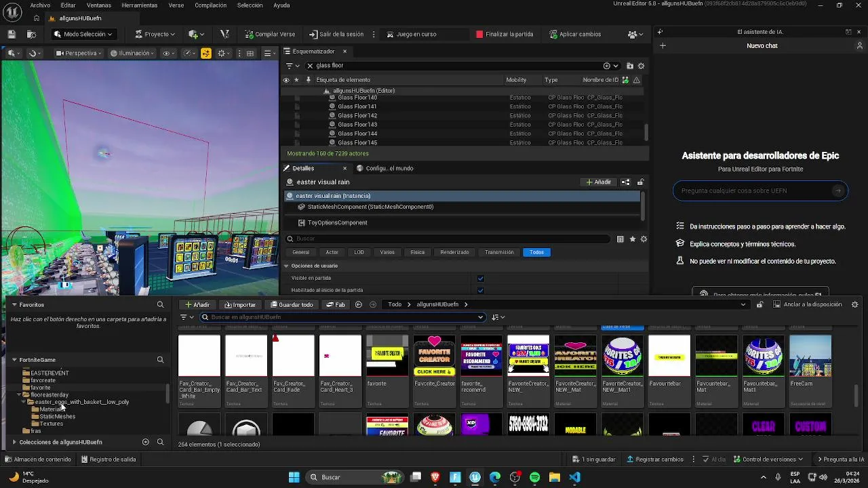Click the Verse V icon in toolbar

225,34
